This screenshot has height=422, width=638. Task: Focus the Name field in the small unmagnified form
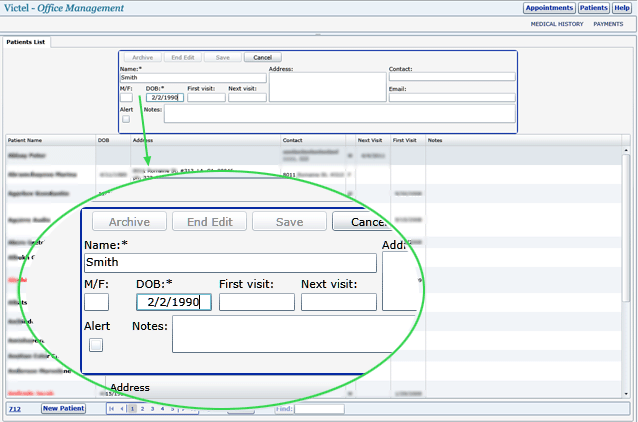click(193, 78)
